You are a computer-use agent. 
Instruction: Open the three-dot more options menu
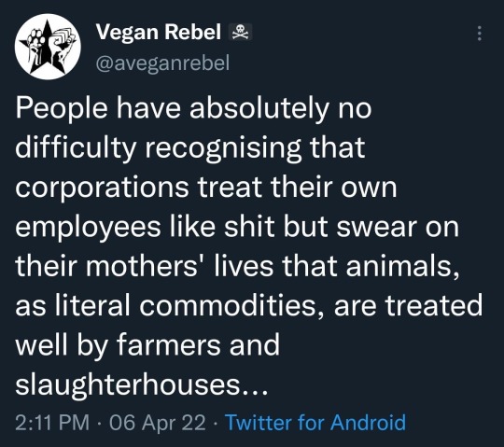pos(479,34)
